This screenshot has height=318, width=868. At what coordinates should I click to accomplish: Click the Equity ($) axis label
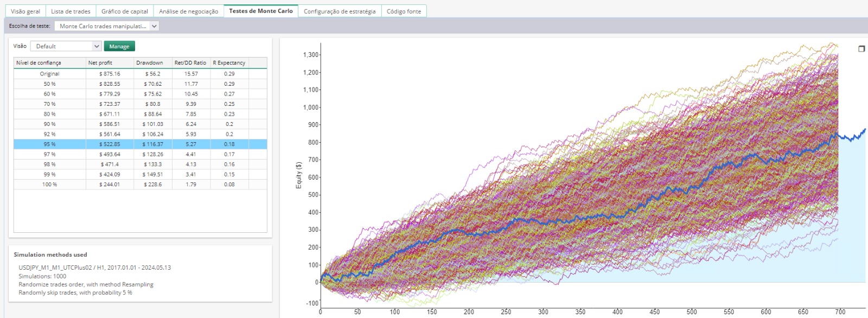[x=298, y=175]
